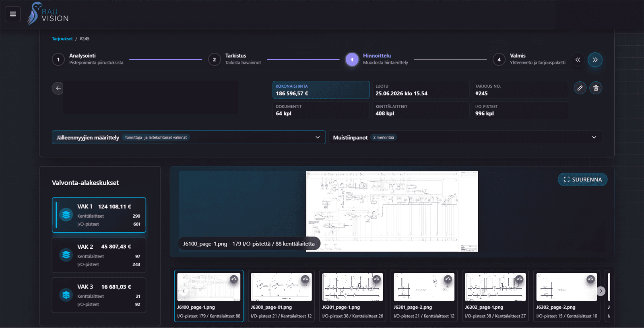Select the J6301_page-2.png thumbnail

(424, 296)
